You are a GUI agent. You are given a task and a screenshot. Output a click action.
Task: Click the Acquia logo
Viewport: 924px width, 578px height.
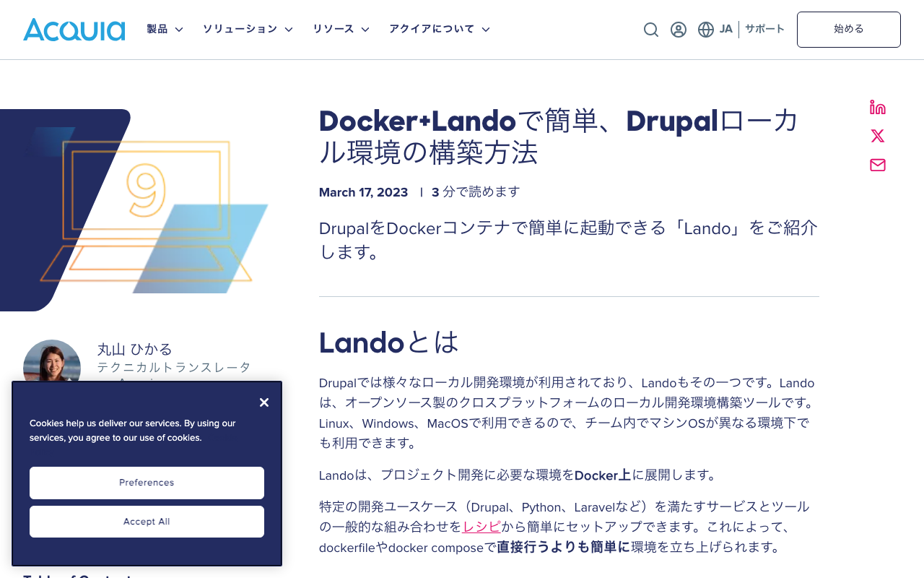[x=74, y=30]
